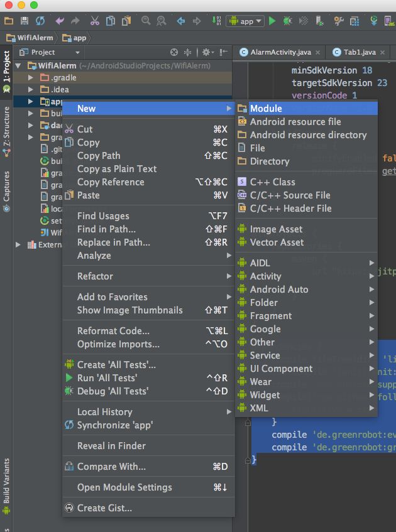Click the Replace toolbar icon
The image size is (396, 532).
[x=162, y=21]
